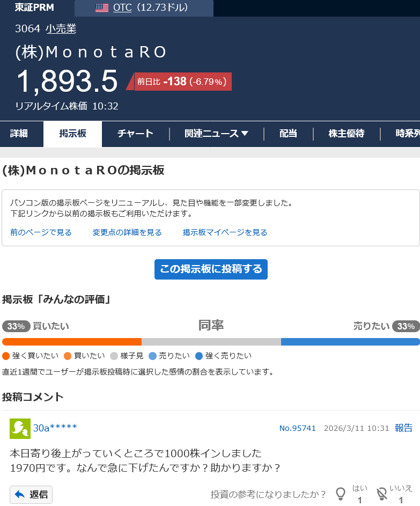
Task: Click the green user avatar of 30a*****
Action: pyautogui.click(x=20, y=428)
